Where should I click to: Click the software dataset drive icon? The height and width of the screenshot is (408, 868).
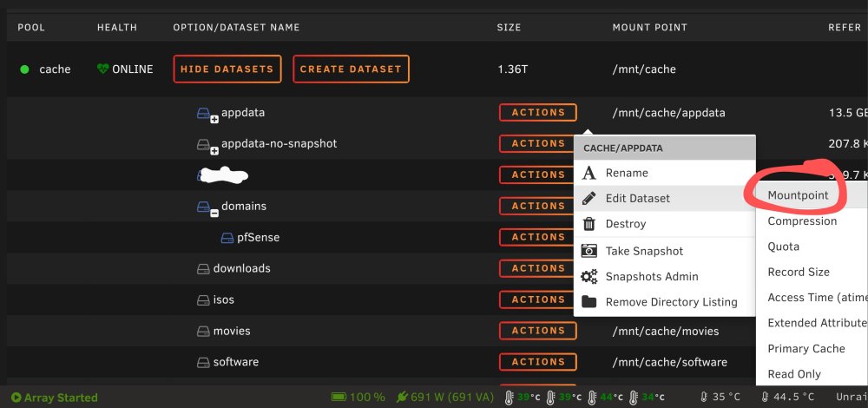pyautogui.click(x=203, y=363)
